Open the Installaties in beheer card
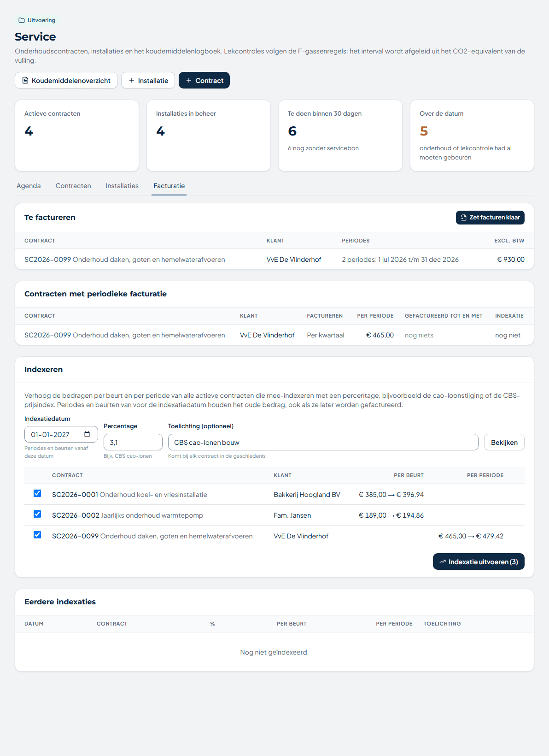Image resolution: width=549 pixels, height=756 pixels. (209, 136)
